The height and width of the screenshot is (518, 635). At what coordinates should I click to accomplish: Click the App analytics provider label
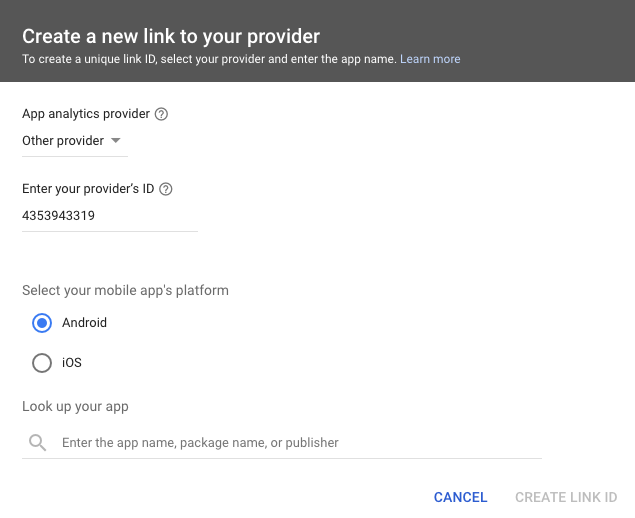pyautogui.click(x=87, y=114)
